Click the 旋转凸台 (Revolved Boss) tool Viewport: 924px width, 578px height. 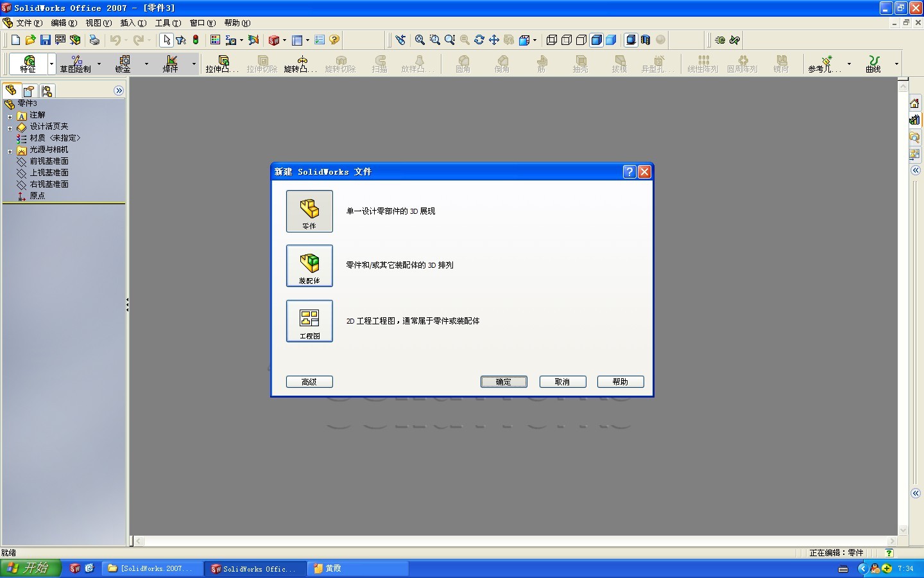click(x=300, y=64)
